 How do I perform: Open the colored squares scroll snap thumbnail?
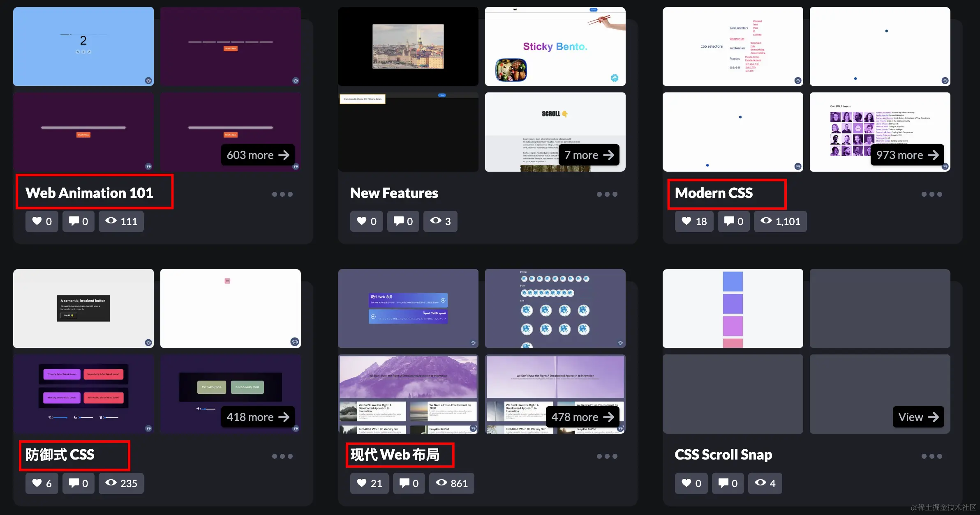tap(733, 308)
